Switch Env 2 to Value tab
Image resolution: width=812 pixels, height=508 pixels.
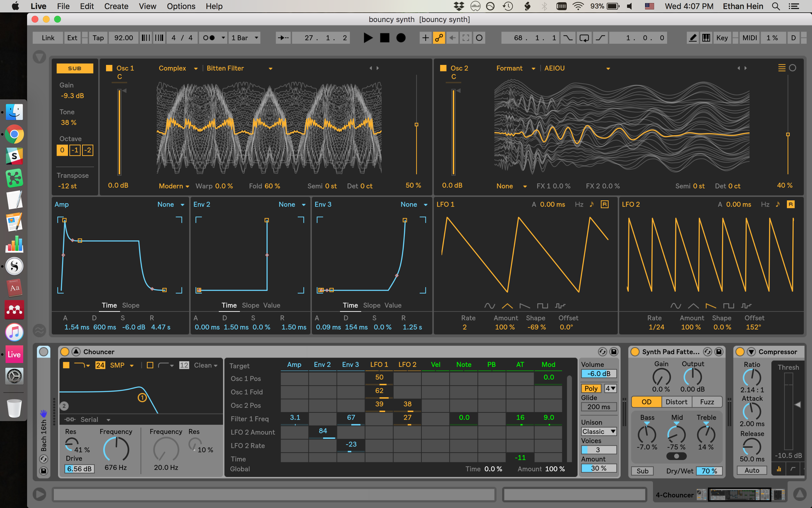[x=272, y=305]
